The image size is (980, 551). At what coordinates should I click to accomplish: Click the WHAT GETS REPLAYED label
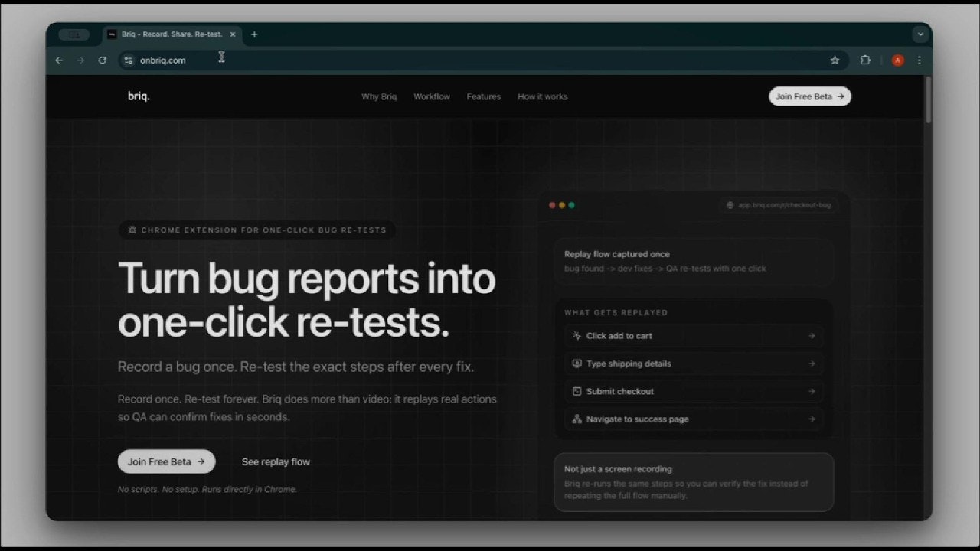(x=616, y=312)
